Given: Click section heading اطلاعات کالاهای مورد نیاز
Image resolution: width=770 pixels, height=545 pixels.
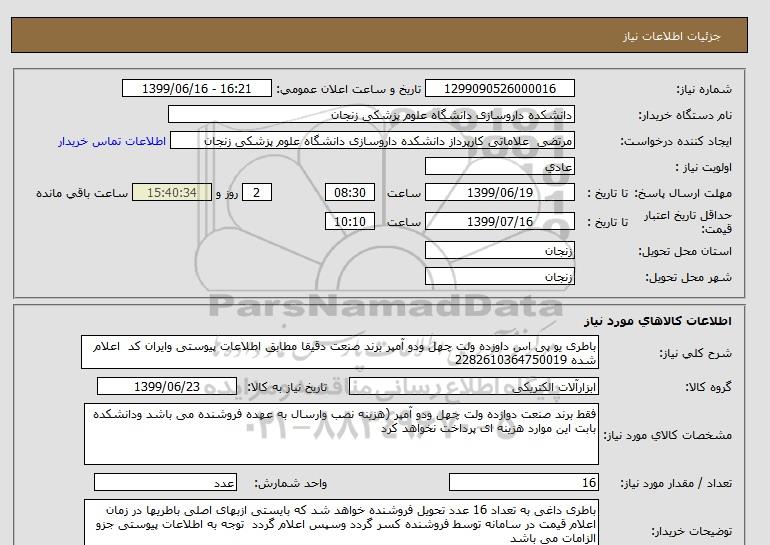Looking at the screenshot, I should (x=658, y=321).
